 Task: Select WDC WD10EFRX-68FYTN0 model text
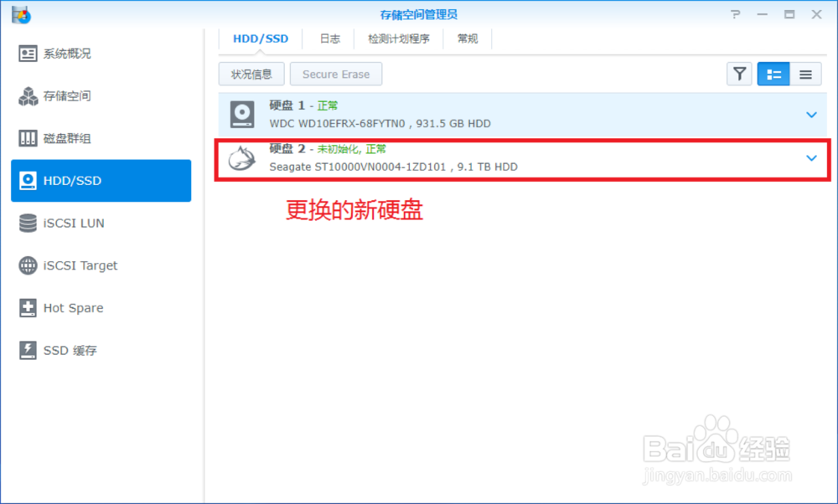pyautogui.click(x=337, y=124)
